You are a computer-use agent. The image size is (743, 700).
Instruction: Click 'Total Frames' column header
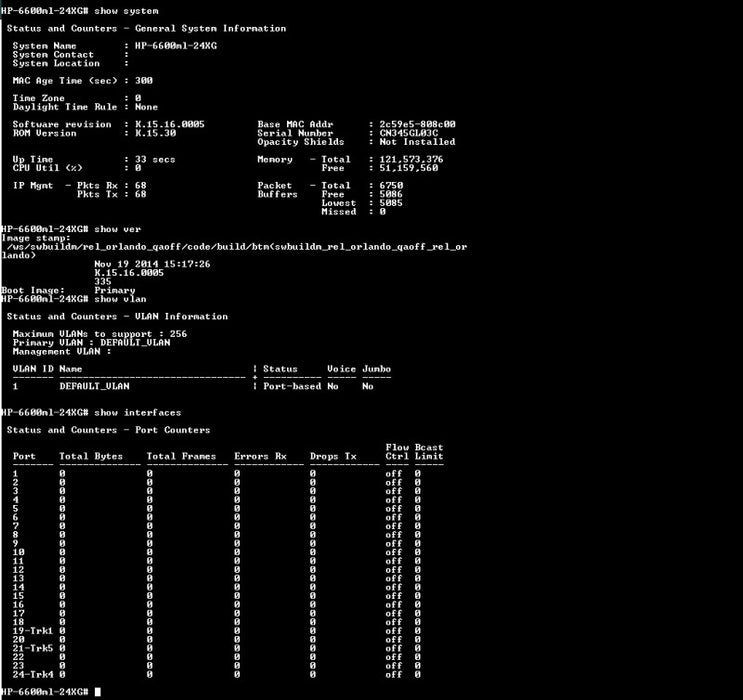[x=181, y=456]
